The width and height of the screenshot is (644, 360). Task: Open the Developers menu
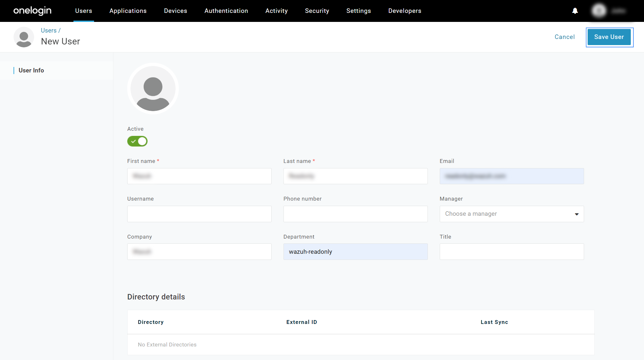tap(405, 11)
